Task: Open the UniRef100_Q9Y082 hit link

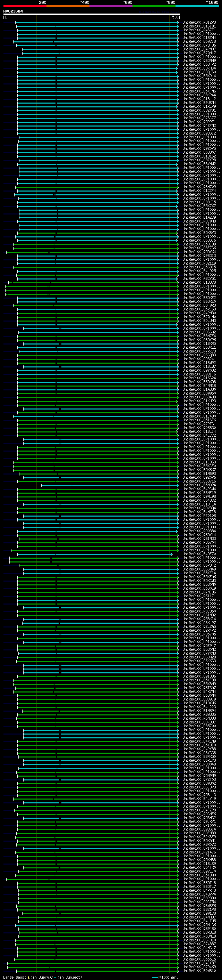Action: pyautogui.click(x=199, y=370)
